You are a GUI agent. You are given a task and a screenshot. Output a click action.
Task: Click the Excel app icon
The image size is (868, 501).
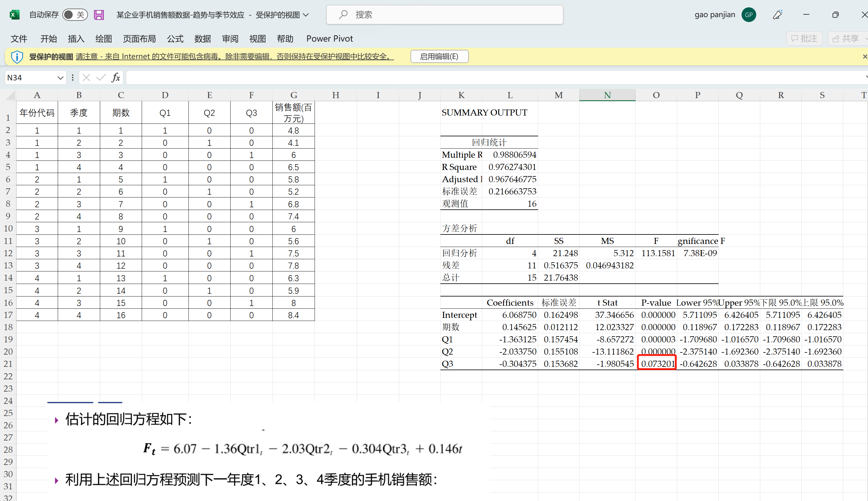(x=14, y=15)
